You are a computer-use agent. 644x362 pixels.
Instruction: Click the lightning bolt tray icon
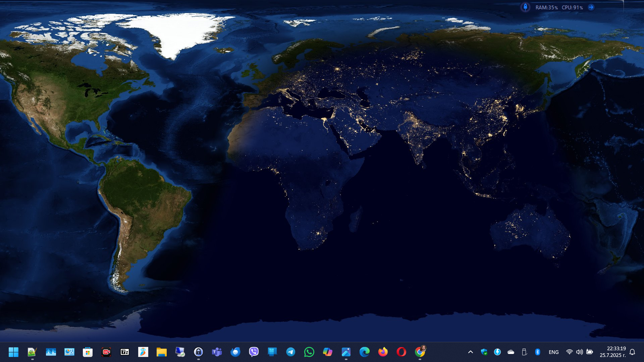(497, 352)
